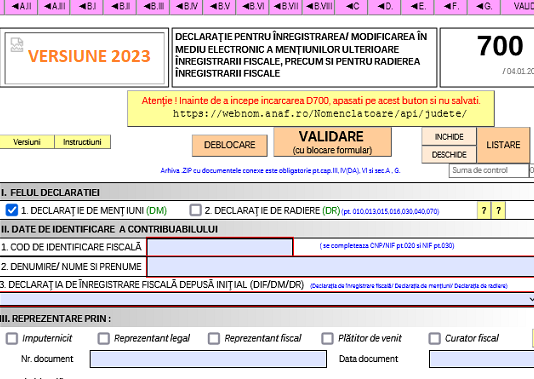Viewport: 534px width, 379px height.
Task: Open the Versiuni button
Action: click(x=27, y=142)
